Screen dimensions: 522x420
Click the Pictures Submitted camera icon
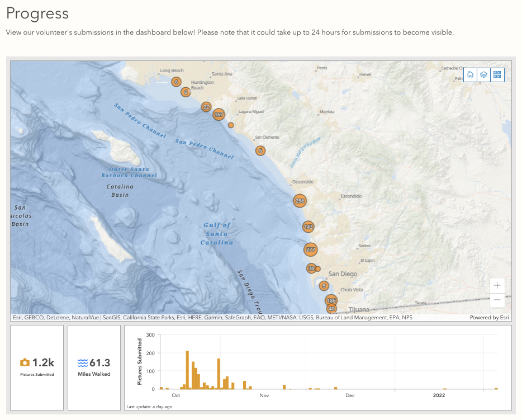coord(25,362)
